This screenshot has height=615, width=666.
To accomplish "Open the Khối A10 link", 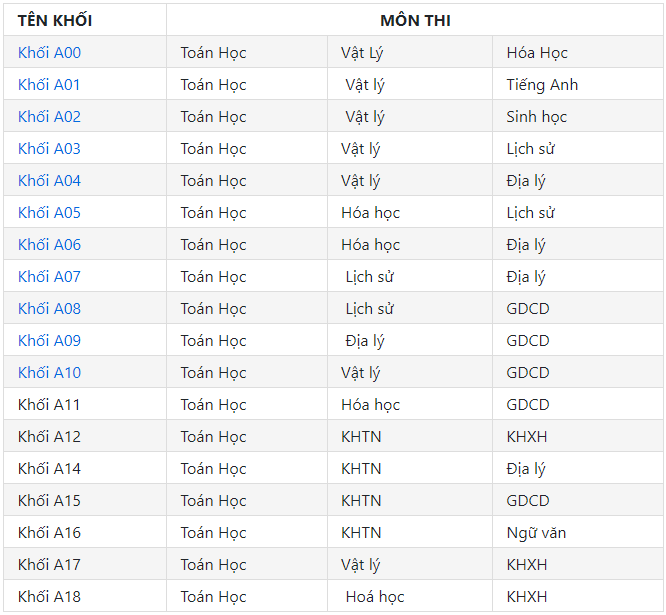I will tap(49, 372).
